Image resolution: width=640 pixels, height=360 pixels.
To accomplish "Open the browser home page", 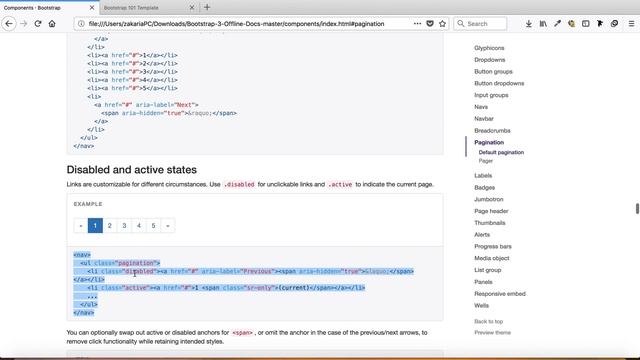I will pos(52,24).
